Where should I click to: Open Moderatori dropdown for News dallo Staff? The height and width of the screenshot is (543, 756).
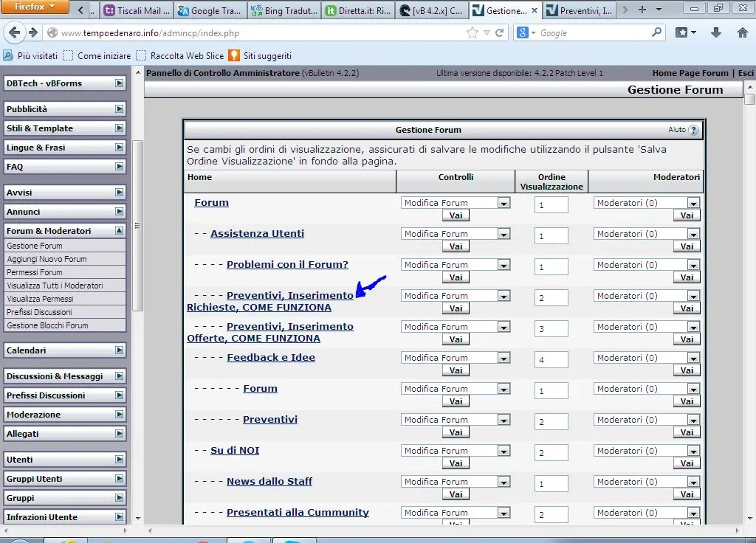pos(647,482)
